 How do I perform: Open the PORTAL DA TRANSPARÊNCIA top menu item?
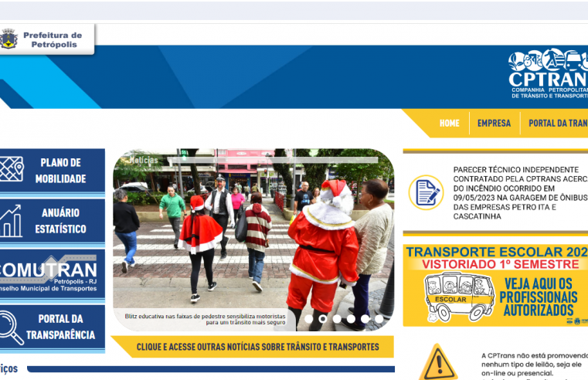coord(558,124)
